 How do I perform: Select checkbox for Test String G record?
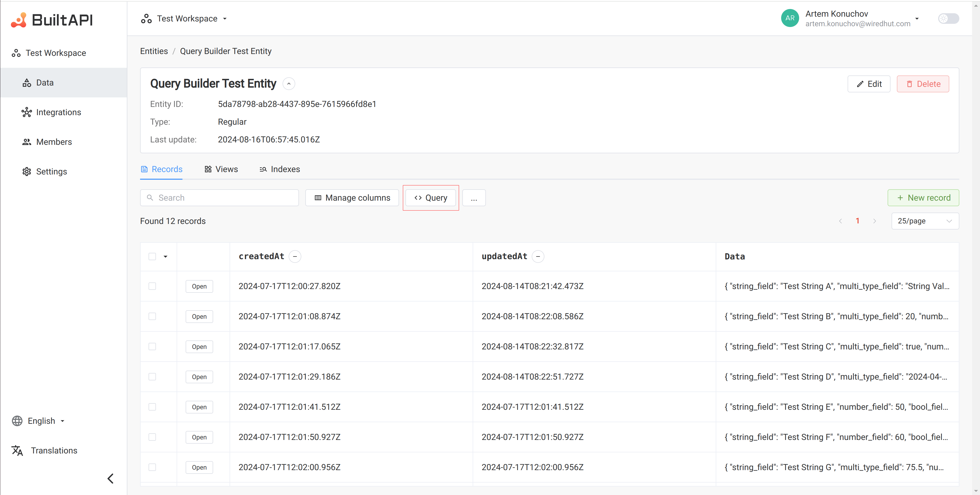tap(152, 467)
